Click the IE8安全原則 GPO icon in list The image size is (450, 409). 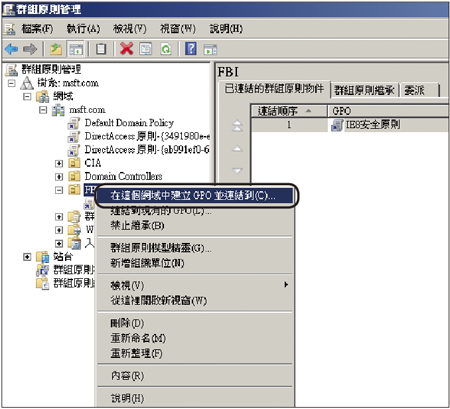click(x=337, y=125)
